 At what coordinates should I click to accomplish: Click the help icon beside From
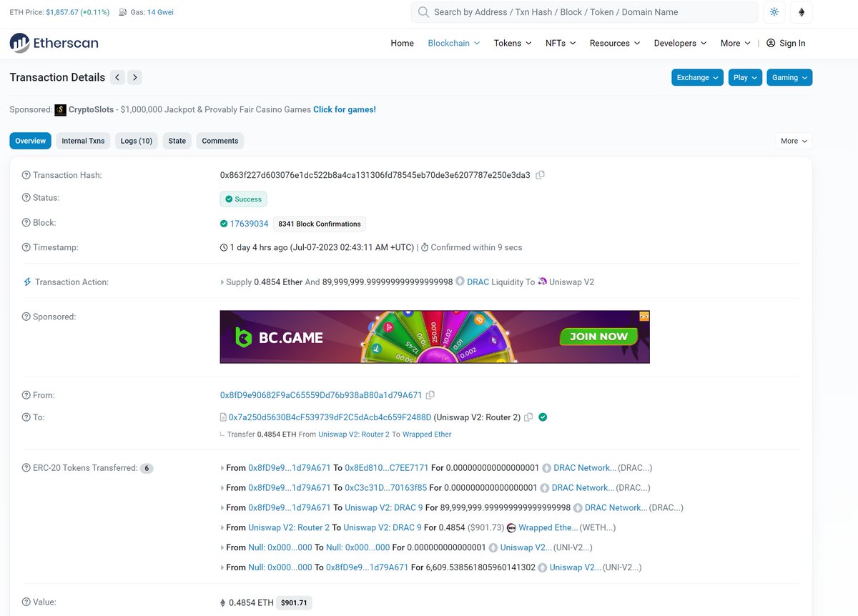pos(26,395)
